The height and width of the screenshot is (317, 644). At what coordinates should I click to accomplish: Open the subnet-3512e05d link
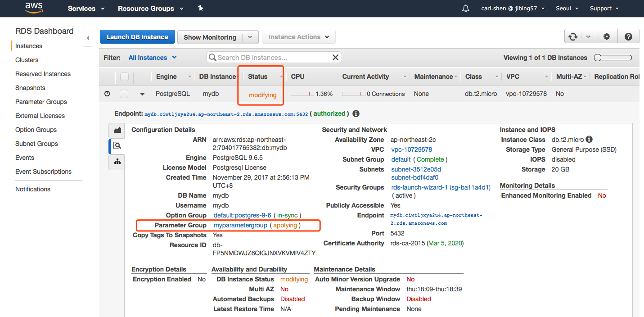tap(416, 169)
